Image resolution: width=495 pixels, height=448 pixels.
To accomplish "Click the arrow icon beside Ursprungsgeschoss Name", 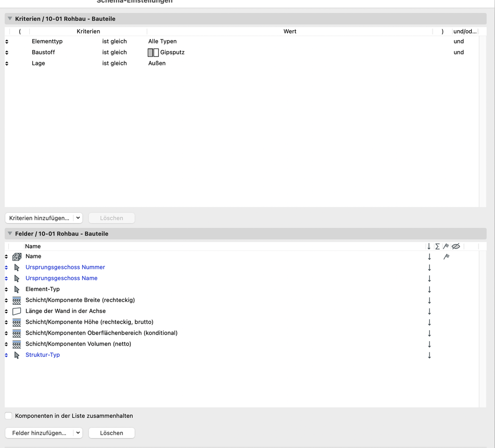I will (17, 279).
